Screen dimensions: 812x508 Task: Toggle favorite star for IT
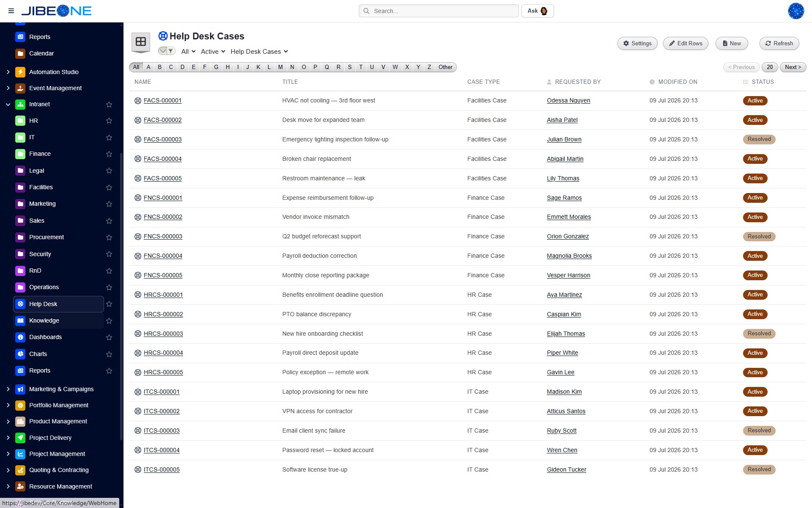click(x=109, y=138)
